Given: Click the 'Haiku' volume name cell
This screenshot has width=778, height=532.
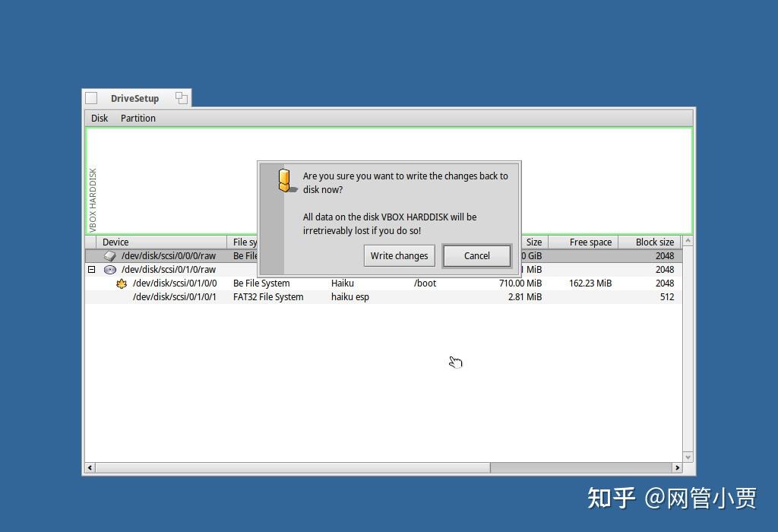Looking at the screenshot, I should click(343, 283).
